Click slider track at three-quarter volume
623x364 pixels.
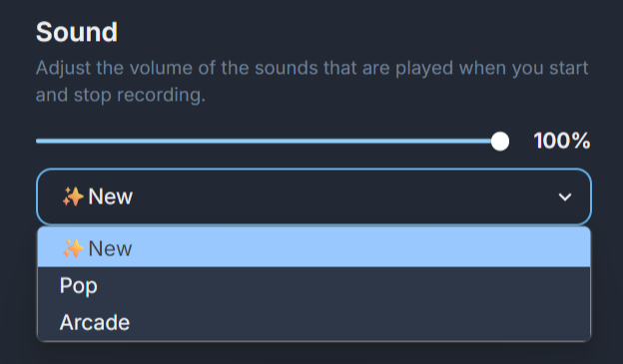coord(384,141)
